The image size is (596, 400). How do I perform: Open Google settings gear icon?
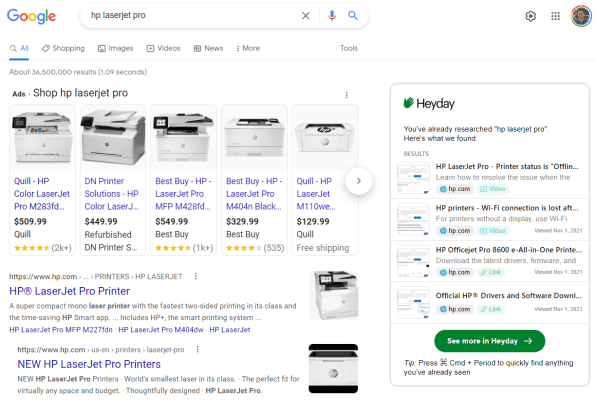[x=531, y=16]
